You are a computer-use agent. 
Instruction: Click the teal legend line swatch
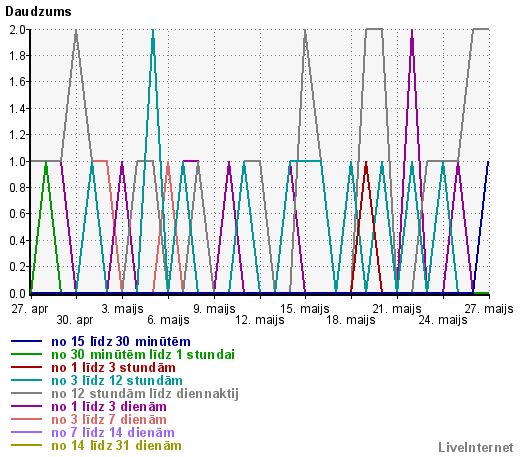[26, 380]
